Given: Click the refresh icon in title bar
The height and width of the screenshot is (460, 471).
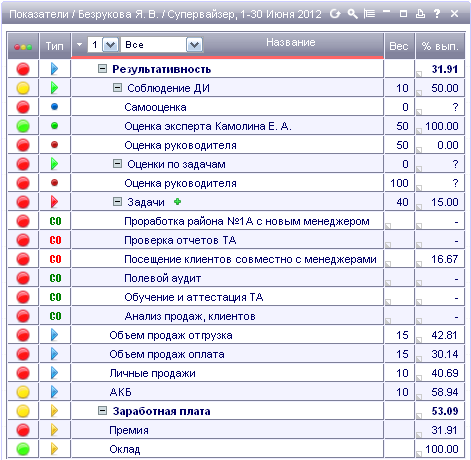Looking at the screenshot, I should pyautogui.click(x=335, y=14).
